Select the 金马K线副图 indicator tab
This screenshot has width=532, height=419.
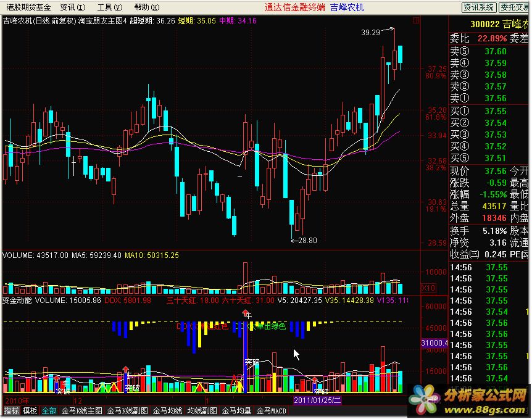pyautogui.click(x=127, y=411)
